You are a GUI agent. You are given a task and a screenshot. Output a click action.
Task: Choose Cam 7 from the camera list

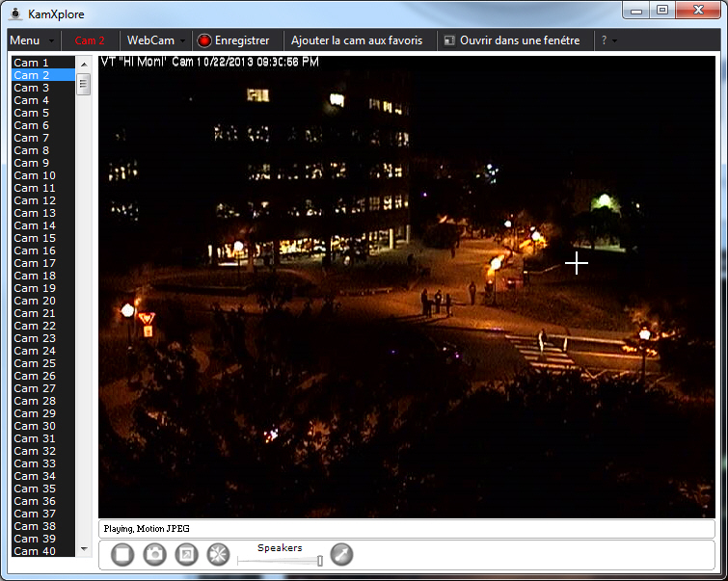click(x=43, y=138)
